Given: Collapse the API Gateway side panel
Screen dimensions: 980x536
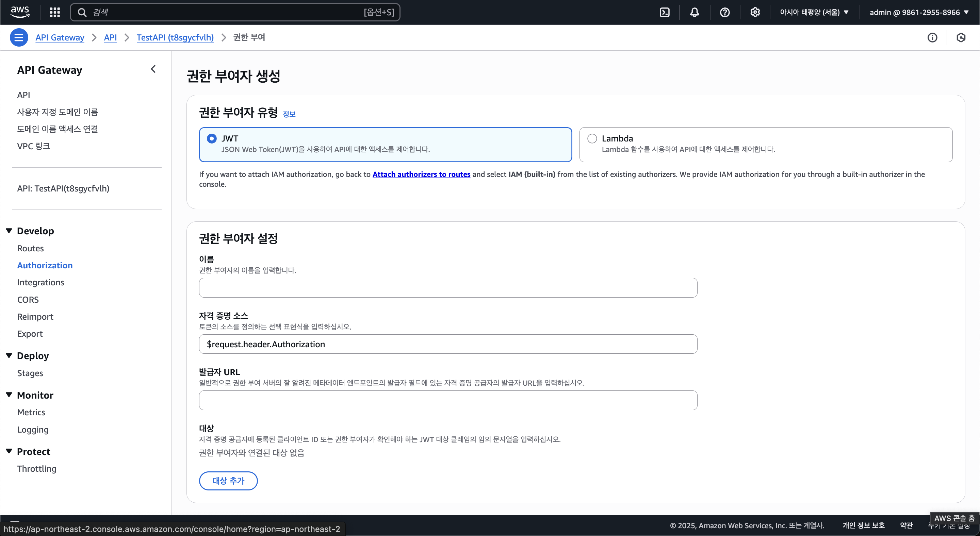Looking at the screenshot, I should tap(153, 69).
